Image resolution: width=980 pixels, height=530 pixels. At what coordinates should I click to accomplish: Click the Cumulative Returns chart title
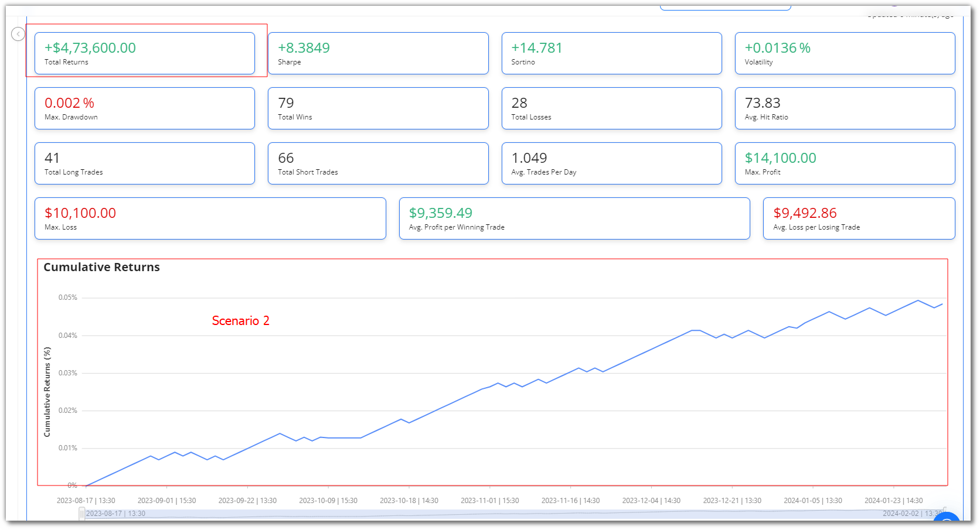click(x=101, y=267)
